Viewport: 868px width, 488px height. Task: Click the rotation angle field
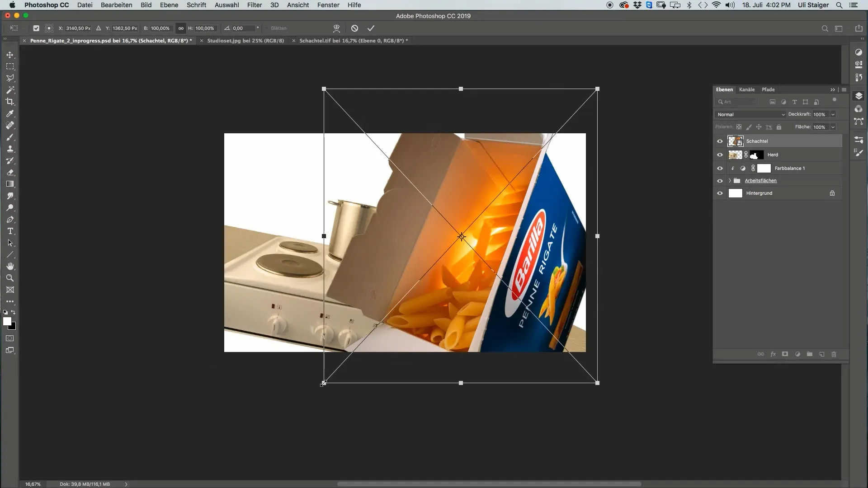(x=243, y=28)
